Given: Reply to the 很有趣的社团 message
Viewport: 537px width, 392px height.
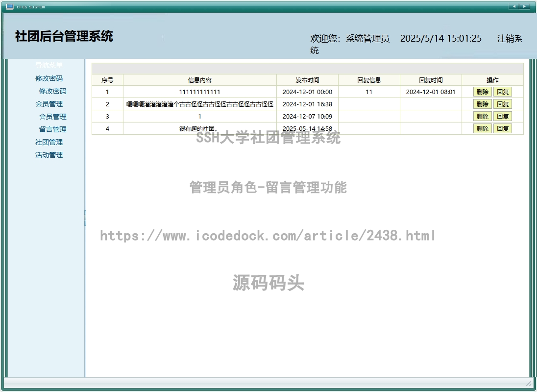Looking at the screenshot, I should click(x=502, y=129).
